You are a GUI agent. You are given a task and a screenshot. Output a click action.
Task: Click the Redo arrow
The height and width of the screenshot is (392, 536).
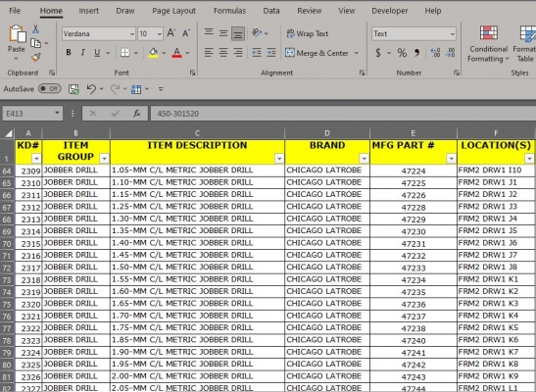115,89
